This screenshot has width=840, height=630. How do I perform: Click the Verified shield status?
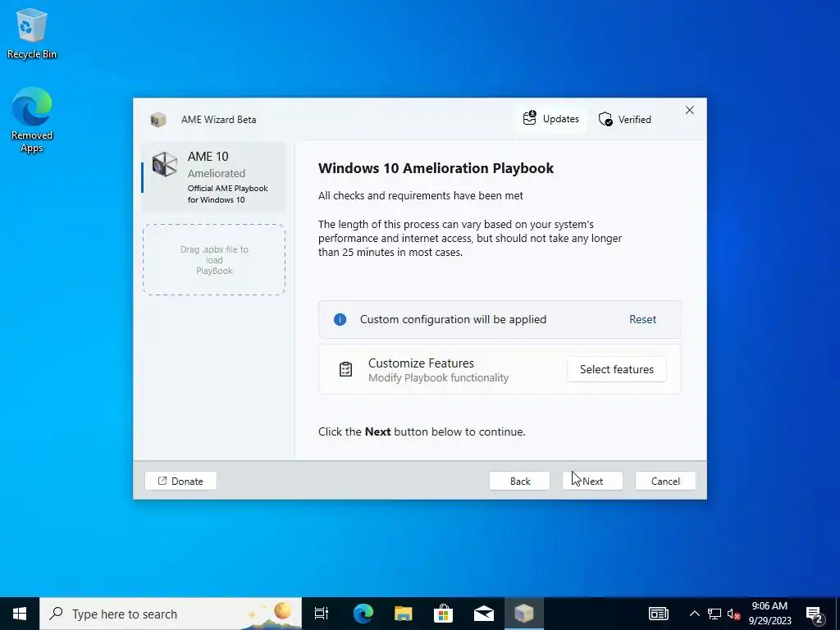coord(624,119)
